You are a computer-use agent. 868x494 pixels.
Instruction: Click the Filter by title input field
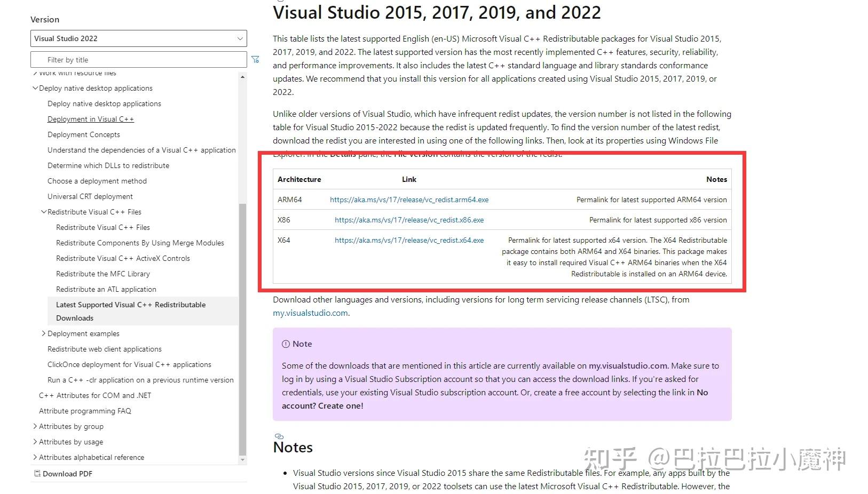tap(139, 60)
